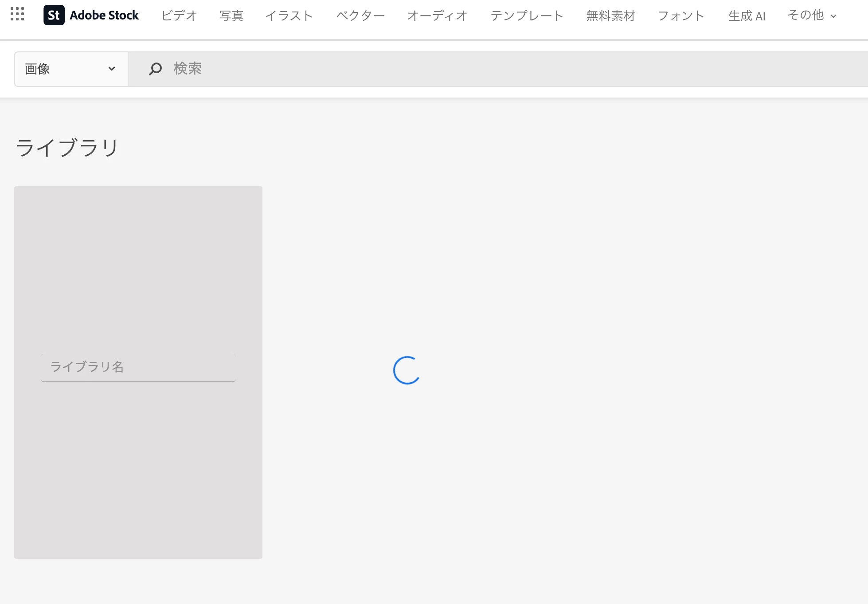Open the テンプレート page

tap(527, 16)
